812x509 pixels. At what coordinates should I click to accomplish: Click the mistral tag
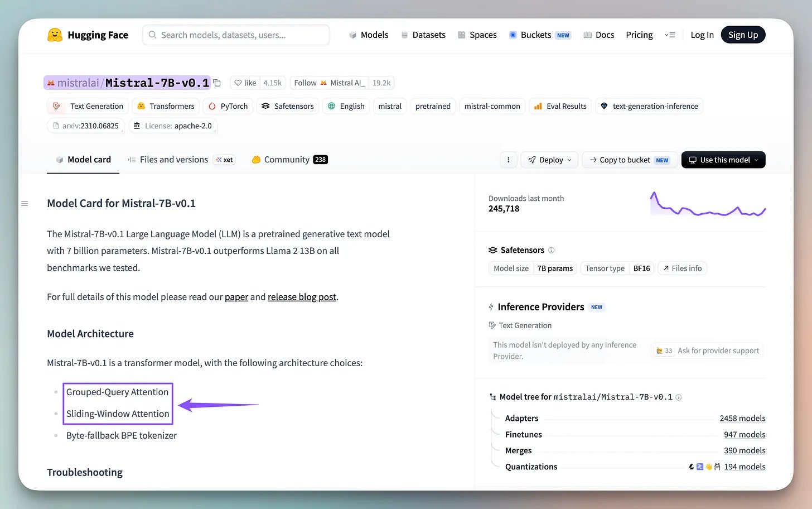click(390, 106)
